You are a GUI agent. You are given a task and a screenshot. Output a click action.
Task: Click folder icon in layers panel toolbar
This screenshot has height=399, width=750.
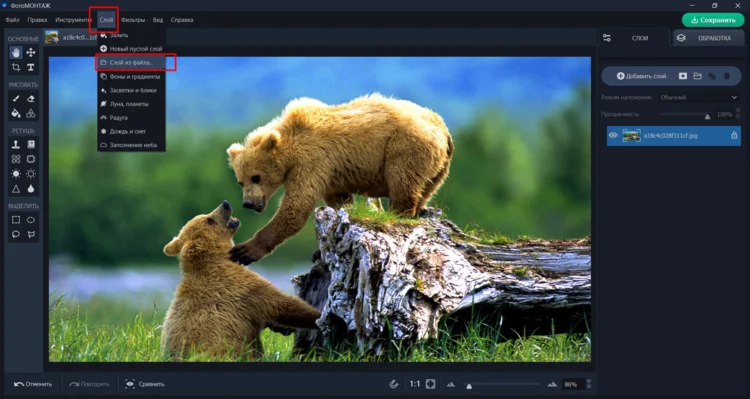(x=697, y=76)
